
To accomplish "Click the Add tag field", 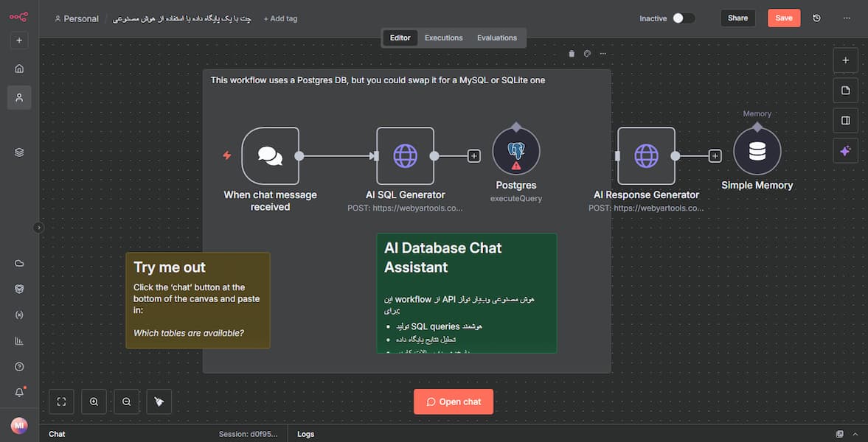I will 280,18.
